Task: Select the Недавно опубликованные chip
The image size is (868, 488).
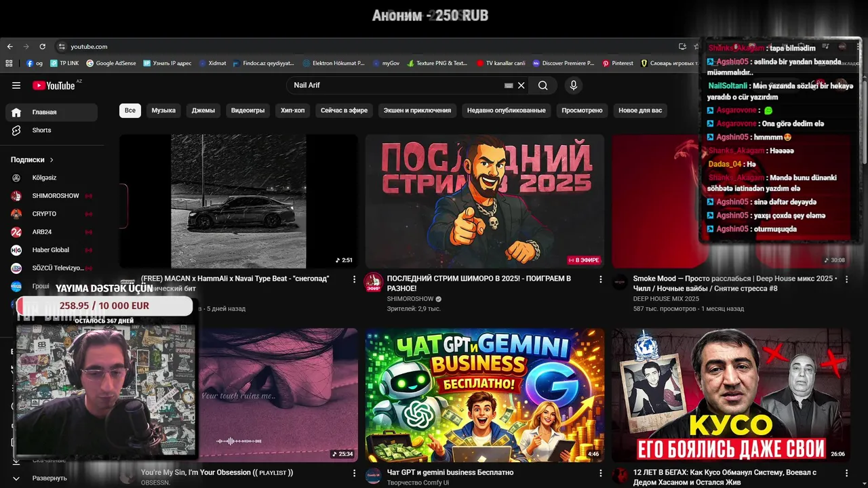Action: coord(507,110)
